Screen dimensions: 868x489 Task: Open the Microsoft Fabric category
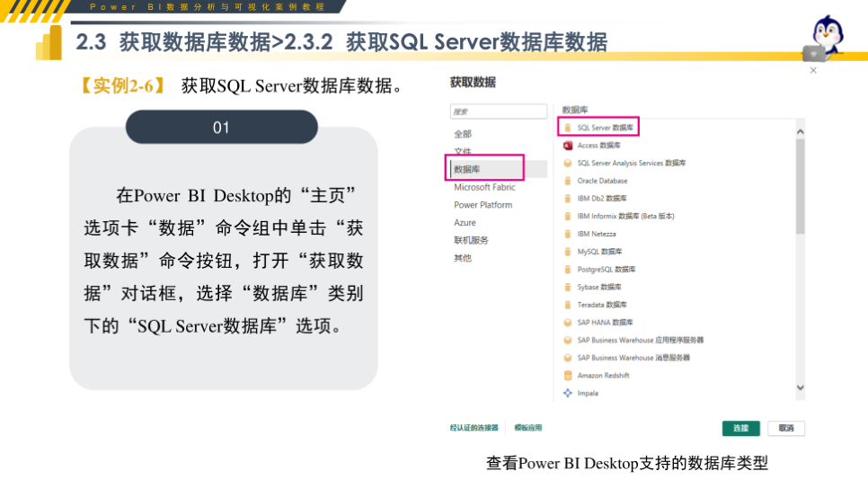(484, 187)
